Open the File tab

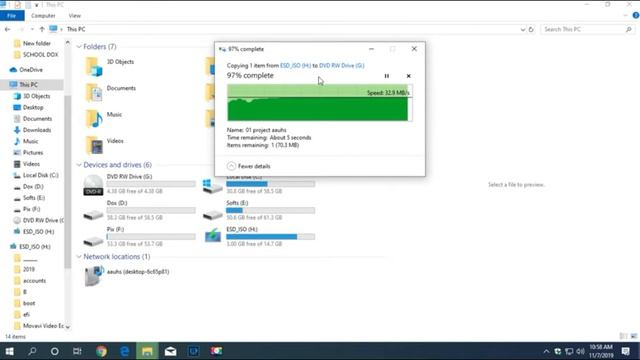click(12, 16)
